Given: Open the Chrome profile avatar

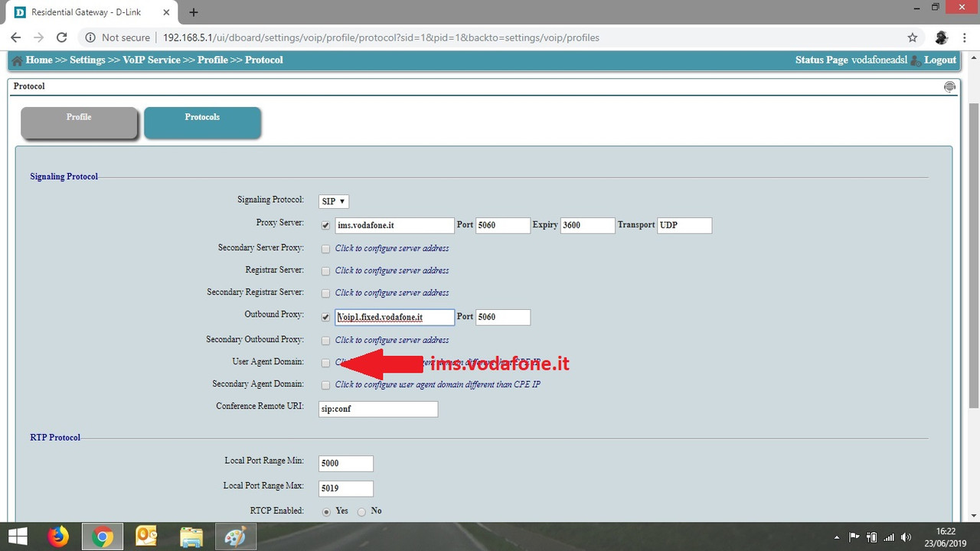Looking at the screenshot, I should coord(942,37).
